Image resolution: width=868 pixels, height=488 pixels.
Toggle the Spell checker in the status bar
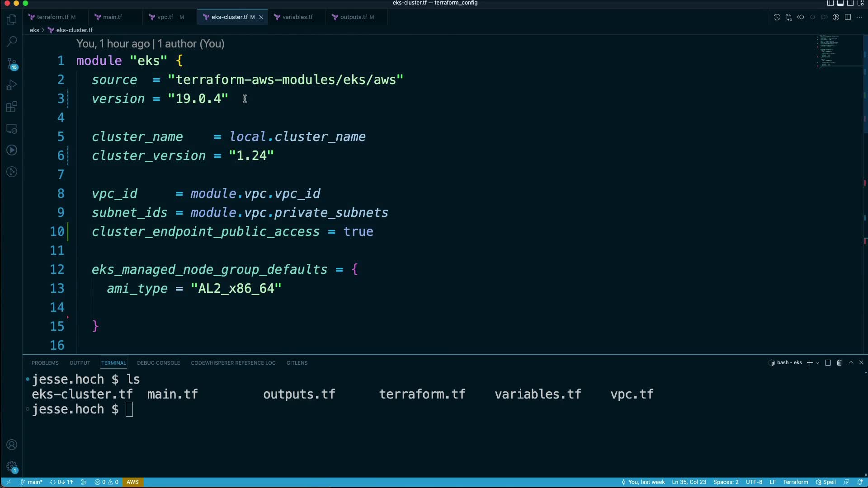[826, 482]
